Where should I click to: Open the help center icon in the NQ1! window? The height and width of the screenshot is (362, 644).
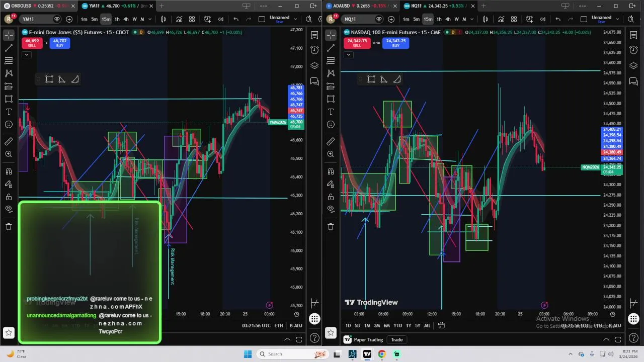click(x=633, y=338)
